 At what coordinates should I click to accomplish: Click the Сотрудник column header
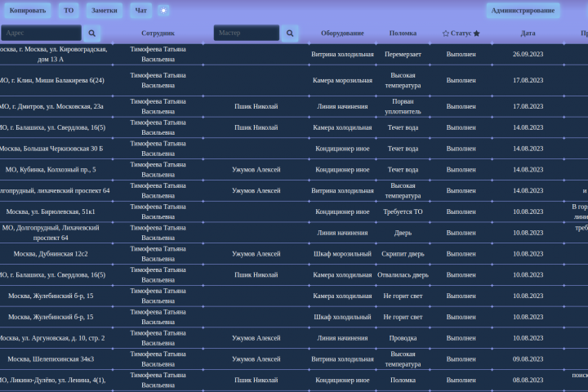pyautogui.click(x=158, y=33)
